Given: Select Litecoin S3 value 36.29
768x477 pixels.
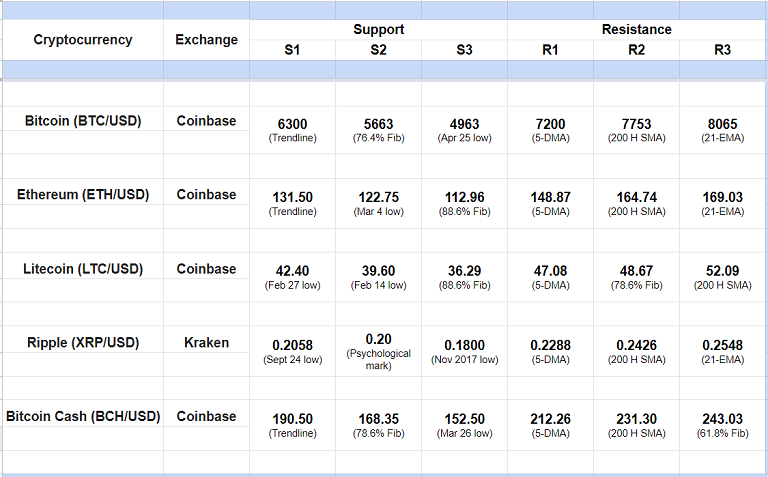Looking at the screenshot, I should click(x=464, y=272).
